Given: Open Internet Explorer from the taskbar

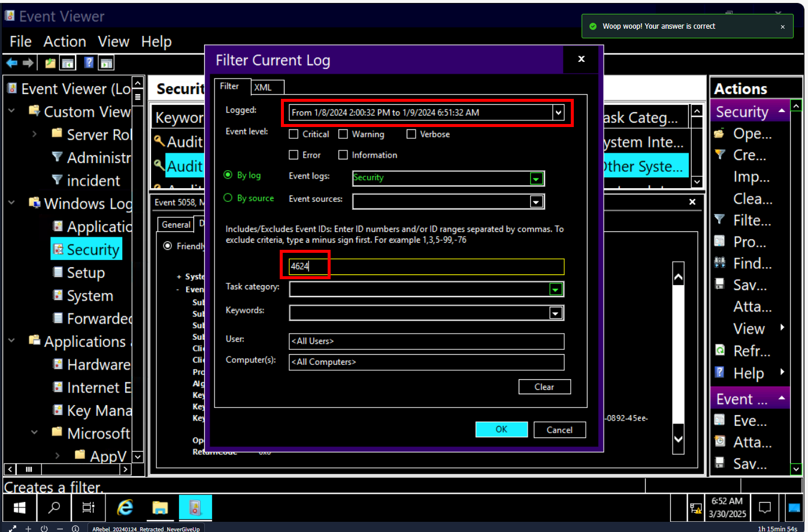Looking at the screenshot, I should (125, 508).
